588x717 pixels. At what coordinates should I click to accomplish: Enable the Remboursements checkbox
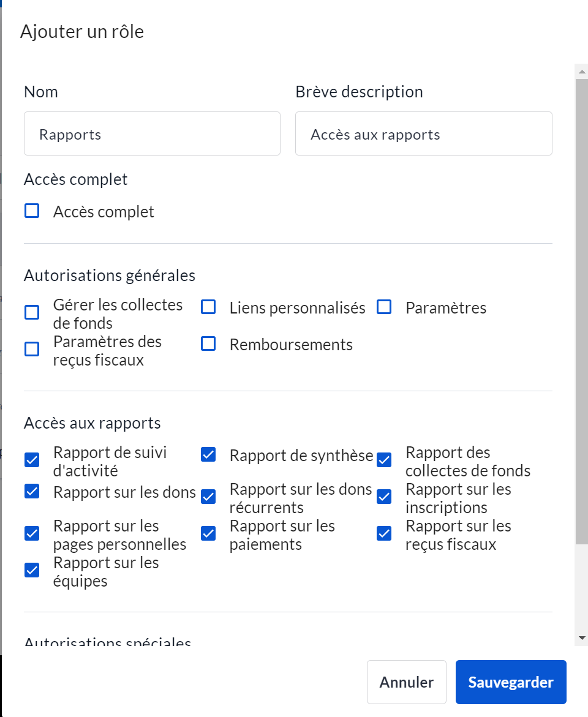208,344
